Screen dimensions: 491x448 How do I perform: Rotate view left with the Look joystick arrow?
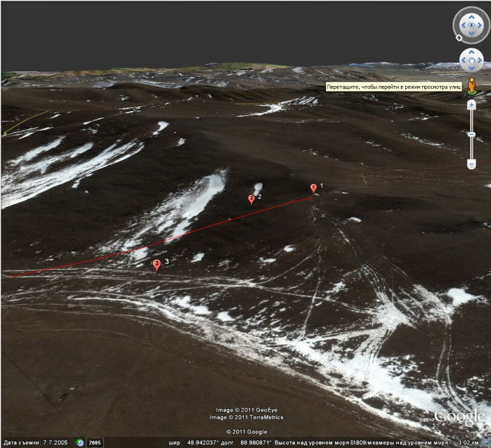(462, 26)
